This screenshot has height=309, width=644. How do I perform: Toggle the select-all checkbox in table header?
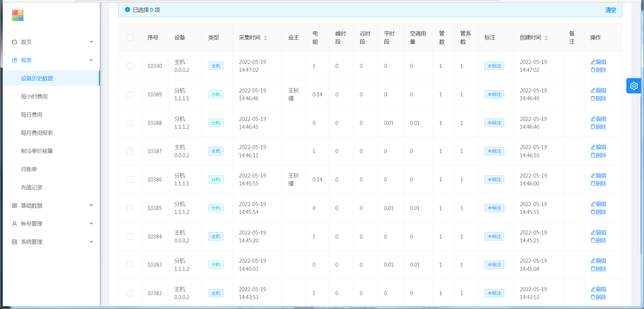130,38
